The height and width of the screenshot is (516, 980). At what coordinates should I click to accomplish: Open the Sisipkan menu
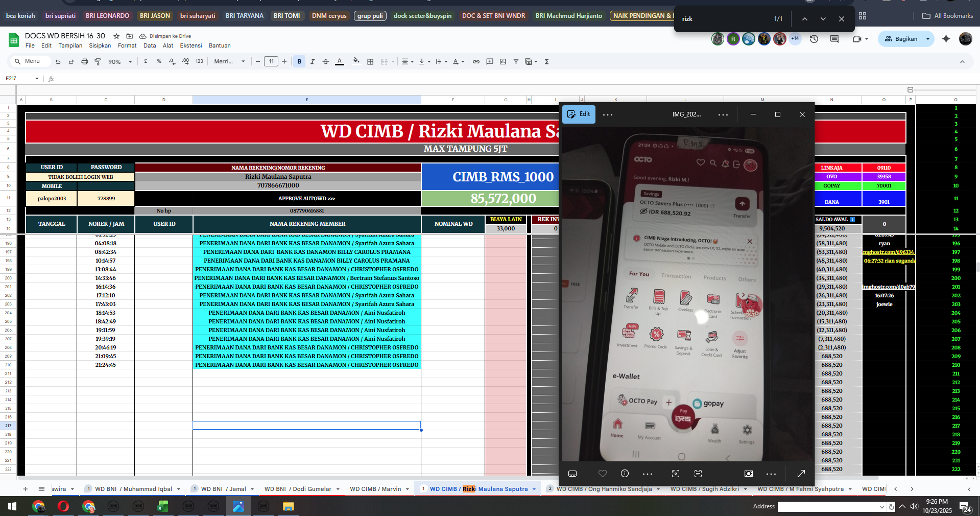click(x=100, y=45)
